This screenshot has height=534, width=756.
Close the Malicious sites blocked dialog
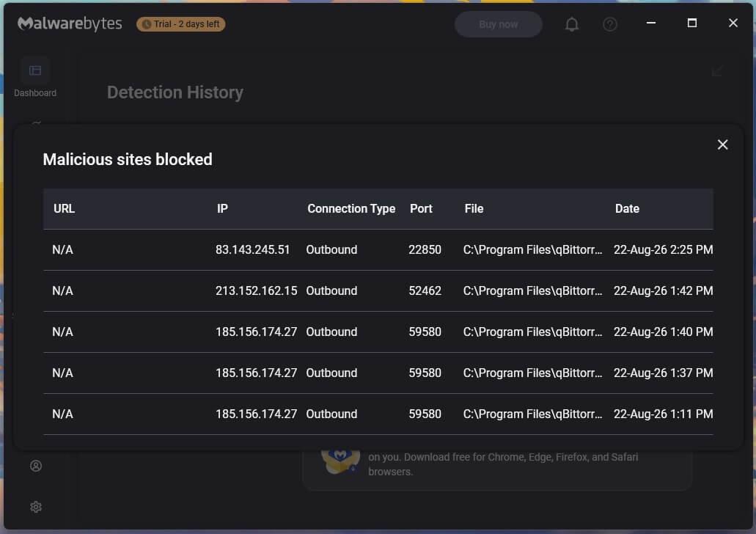pos(722,145)
